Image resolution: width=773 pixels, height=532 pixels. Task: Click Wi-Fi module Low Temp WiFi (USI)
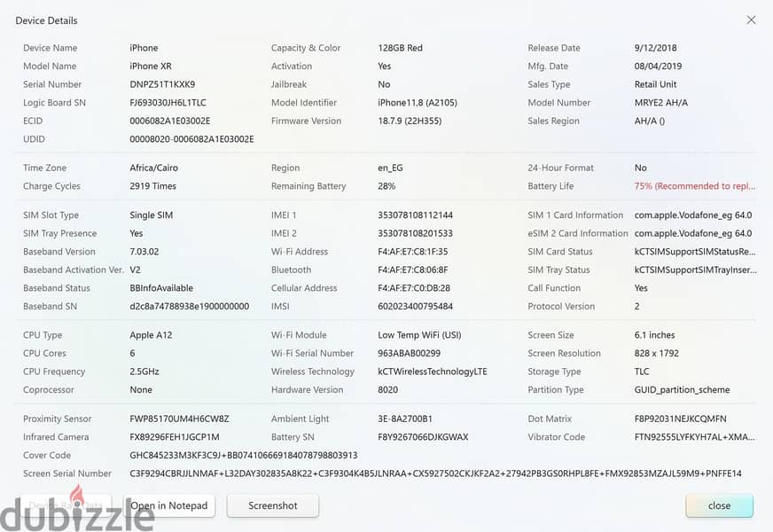[x=419, y=335]
